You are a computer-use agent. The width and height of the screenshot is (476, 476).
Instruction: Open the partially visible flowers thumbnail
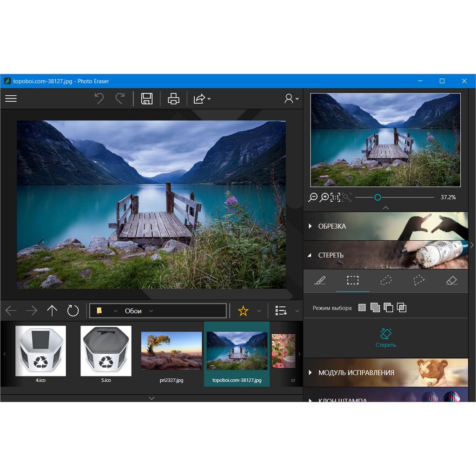(284, 351)
